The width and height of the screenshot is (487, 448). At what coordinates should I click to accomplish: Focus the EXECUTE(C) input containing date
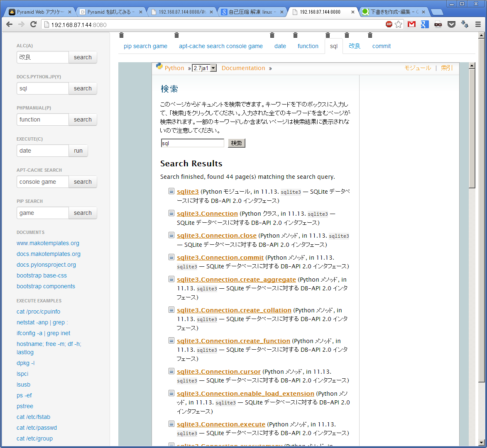(42, 151)
